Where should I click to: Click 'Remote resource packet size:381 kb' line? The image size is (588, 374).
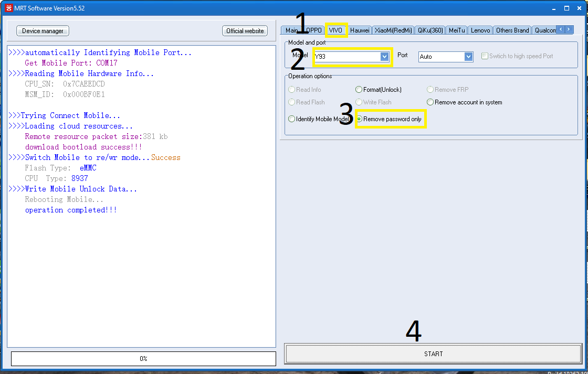click(97, 136)
